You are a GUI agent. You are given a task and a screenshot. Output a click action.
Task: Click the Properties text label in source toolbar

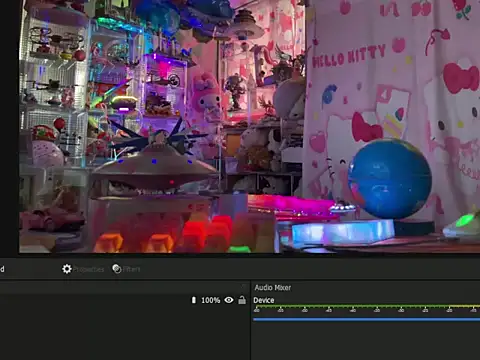click(89, 269)
